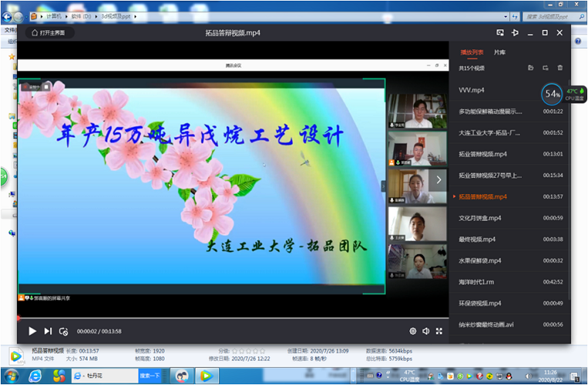Click the loop playback mode icon
The image size is (588, 385).
63,331
